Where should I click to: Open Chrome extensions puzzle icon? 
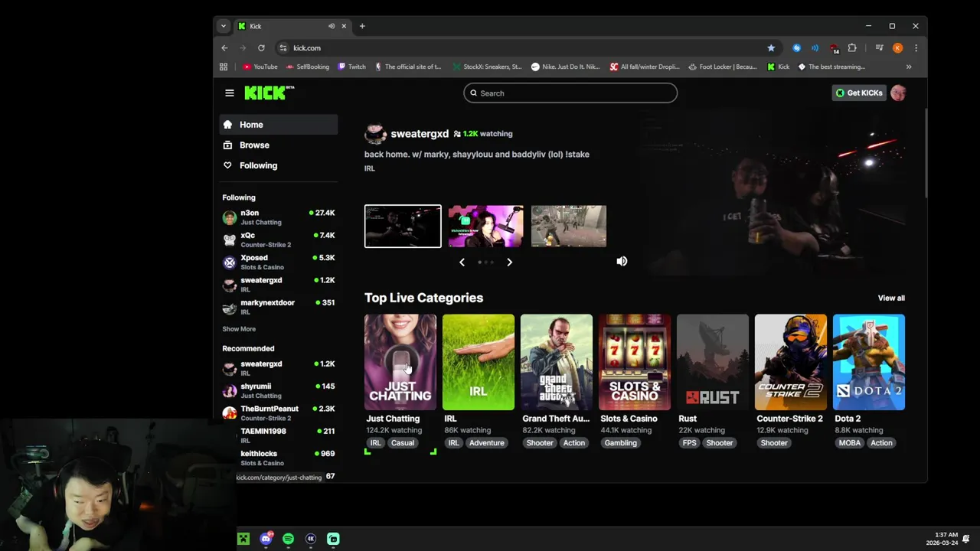click(852, 47)
